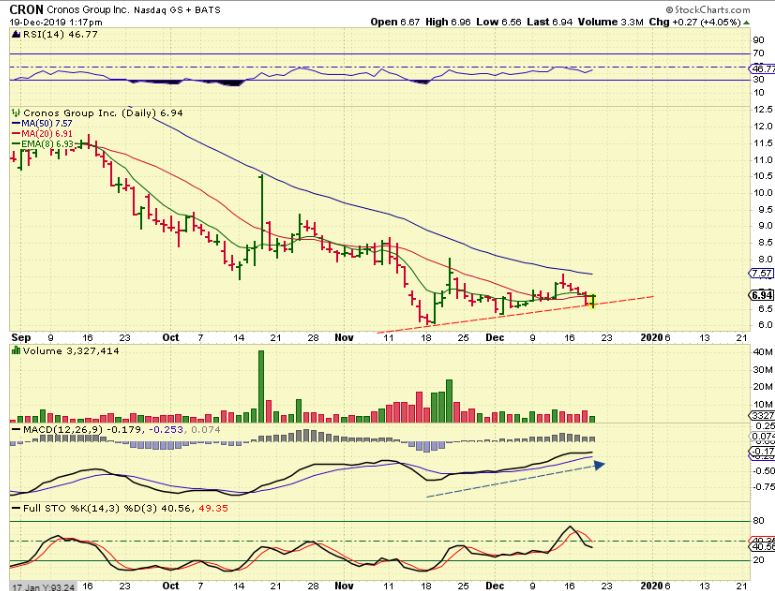The image size is (775, 591).
Task: Click the MACD(12,26,9) indicator label
Action: [62, 429]
